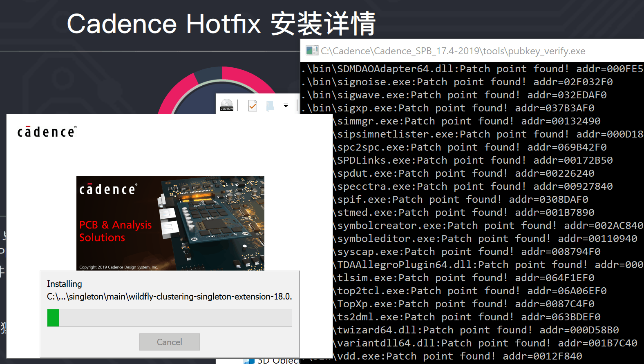Click the spif.exe patch line in console

coord(461,199)
